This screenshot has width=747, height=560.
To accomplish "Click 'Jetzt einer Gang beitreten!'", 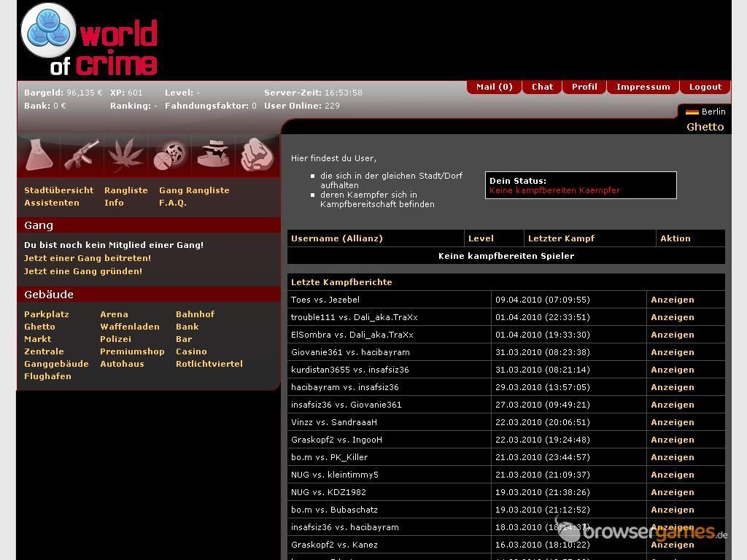I will [x=88, y=257].
